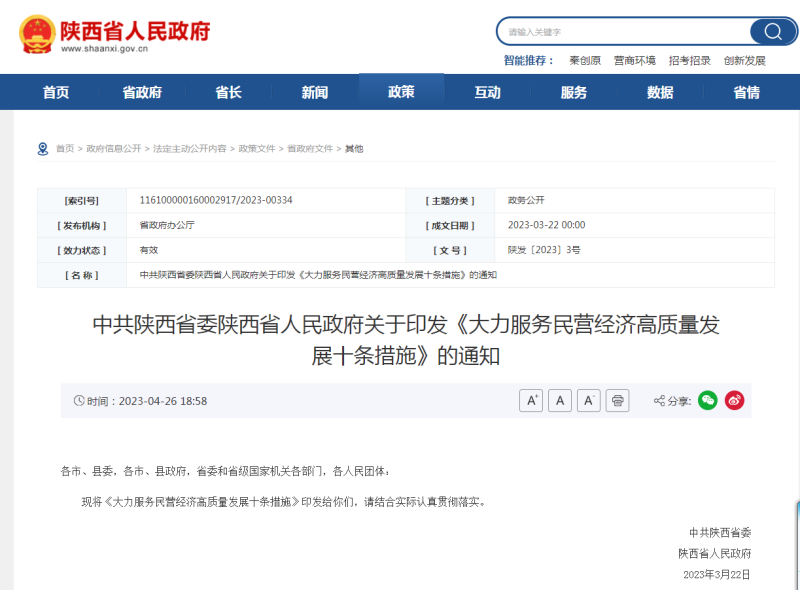
Task: Open the 首页 navigation tab
Action: point(56,92)
